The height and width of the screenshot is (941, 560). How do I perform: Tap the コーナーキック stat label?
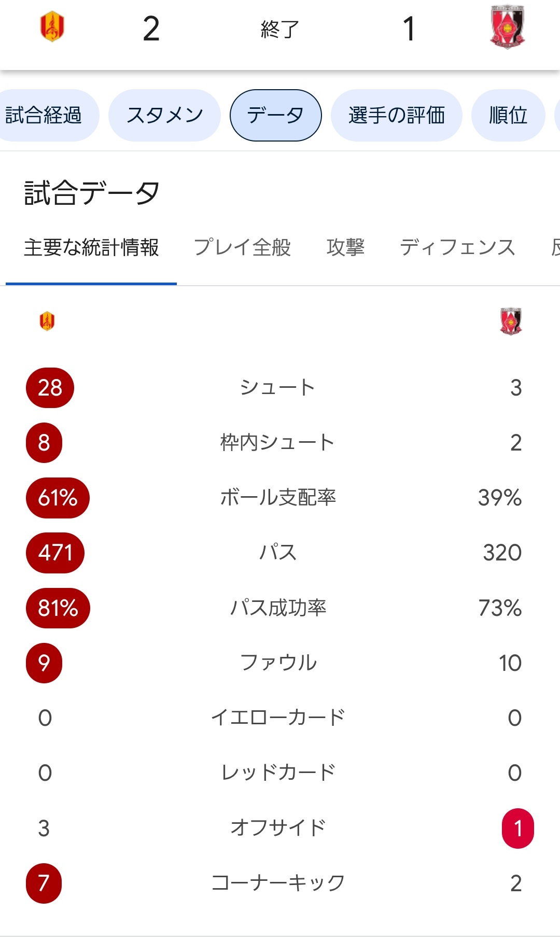point(278,883)
